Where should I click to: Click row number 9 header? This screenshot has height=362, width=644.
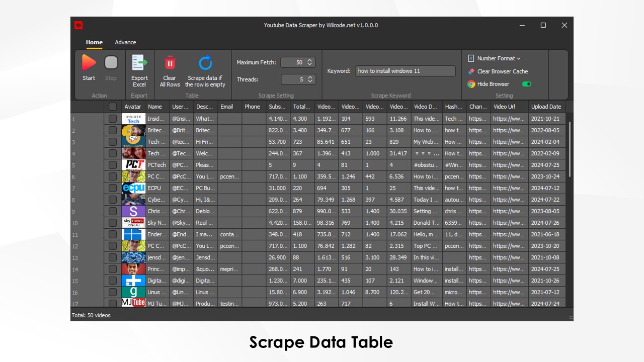pyautogui.click(x=87, y=211)
